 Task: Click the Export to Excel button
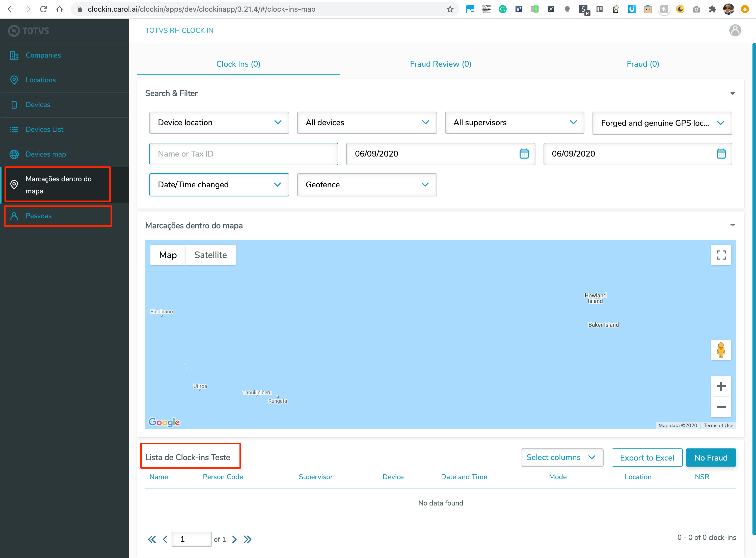point(647,458)
